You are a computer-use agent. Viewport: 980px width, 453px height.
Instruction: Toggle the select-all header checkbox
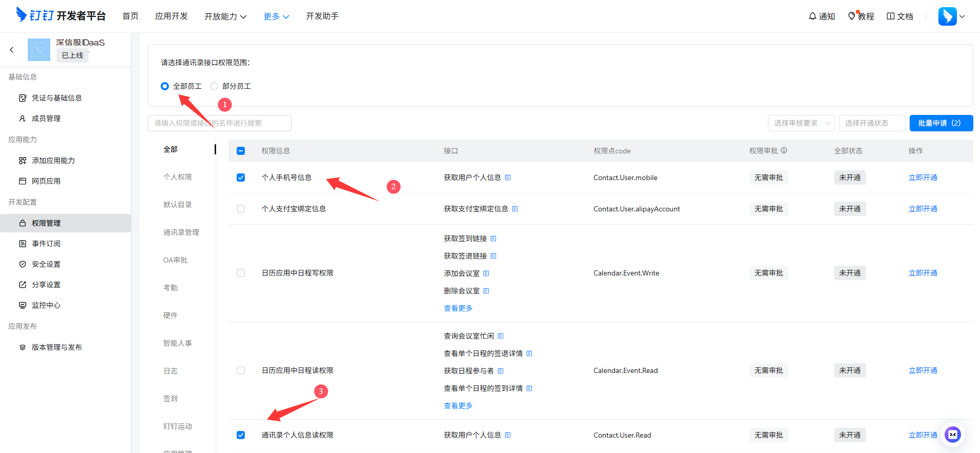click(x=241, y=151)
